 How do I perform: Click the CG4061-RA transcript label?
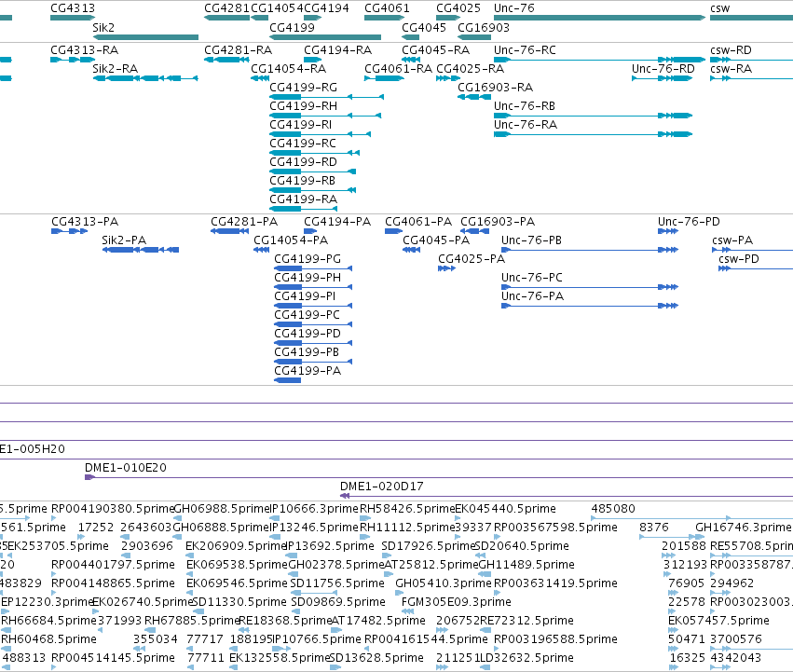tap(399, 68)
